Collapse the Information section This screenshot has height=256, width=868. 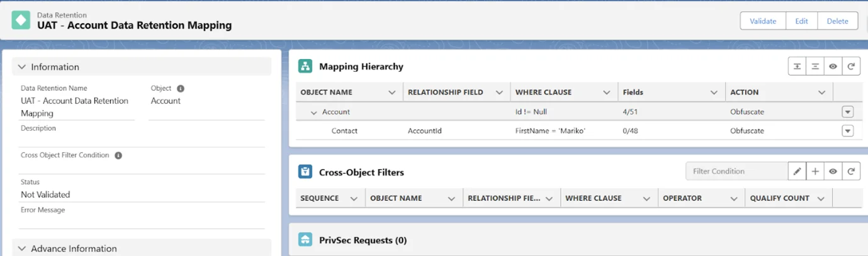pyautogui.click(x=22, y=67)
